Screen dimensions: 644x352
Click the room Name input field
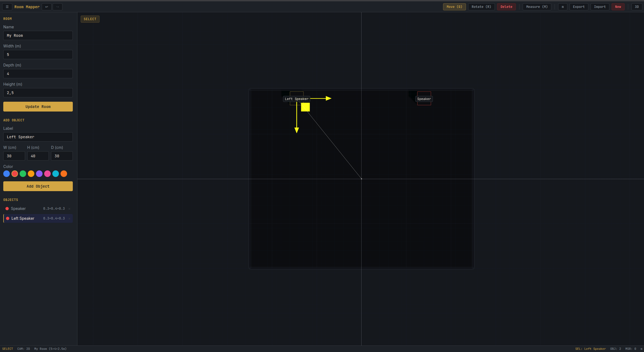pos(38,35)
